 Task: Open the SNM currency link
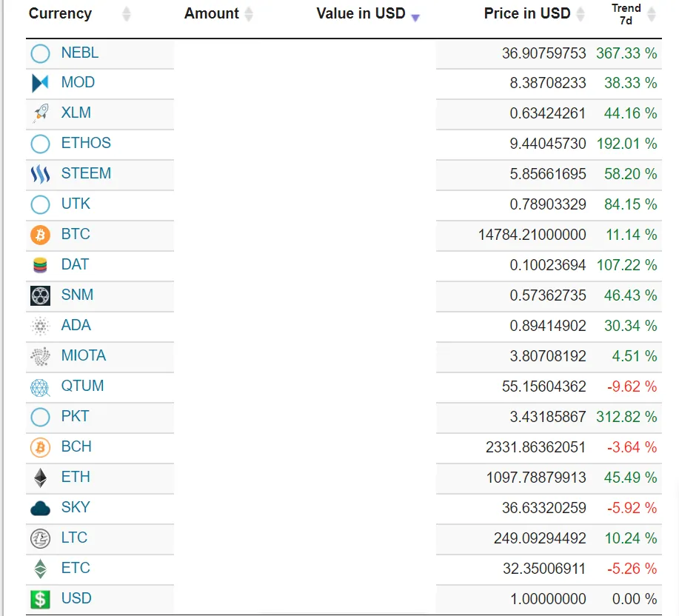tap(78, 295)
